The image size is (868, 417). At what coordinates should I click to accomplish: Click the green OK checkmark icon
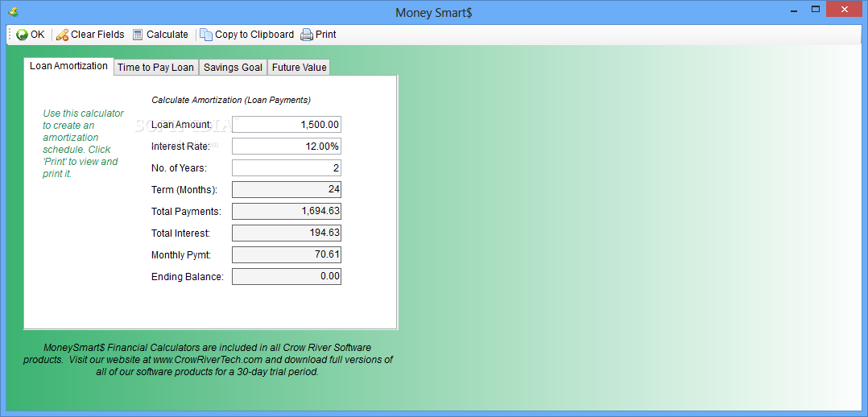tap(23, 35)
